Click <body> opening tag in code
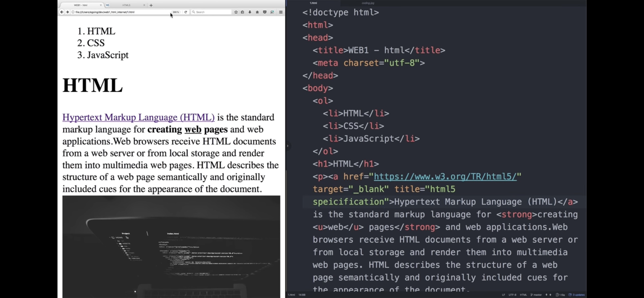Screen dimensions: 644x298 (318, 88)
